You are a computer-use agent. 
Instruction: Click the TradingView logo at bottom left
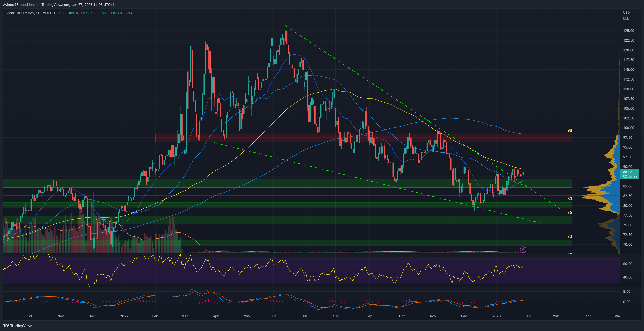point(17,325)
